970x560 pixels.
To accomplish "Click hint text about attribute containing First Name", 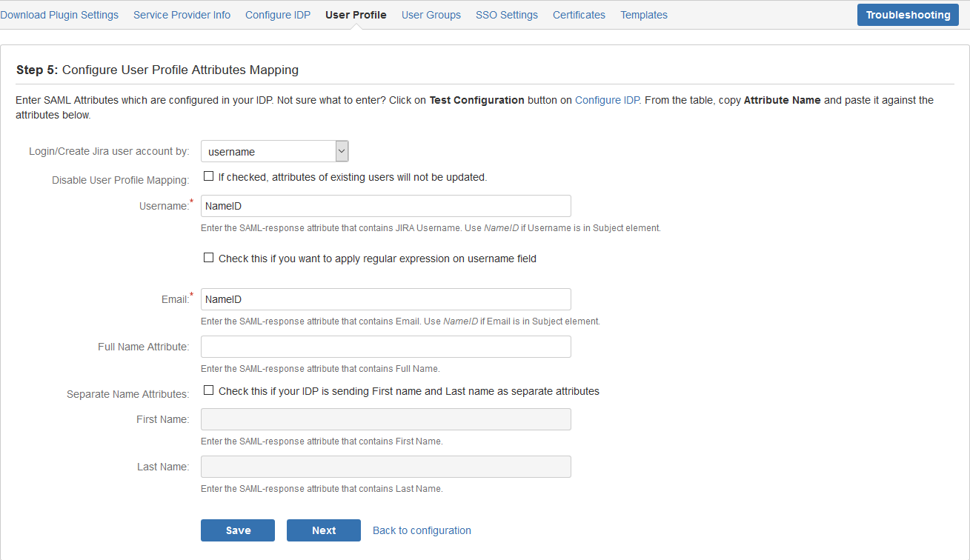I will click(322, 441).
